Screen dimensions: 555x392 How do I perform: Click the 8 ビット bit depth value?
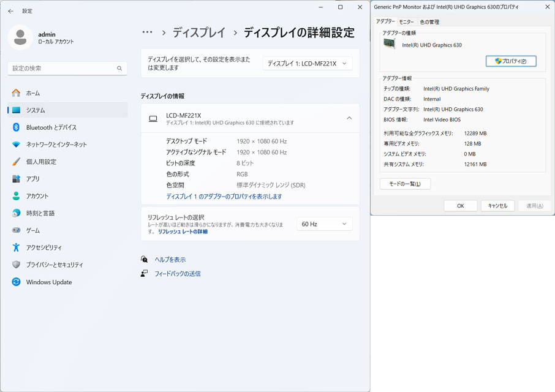(245, 163)
